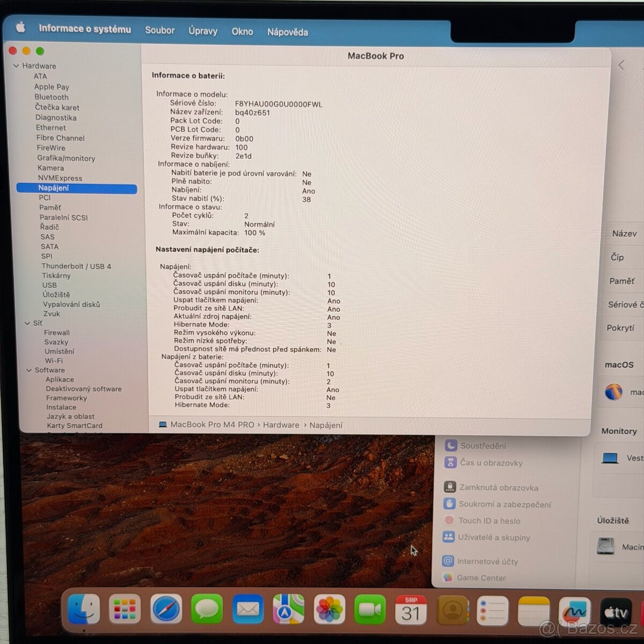The height and width of the screenshot is (644, 644).
Task: Click device name bq40z651
Action: coord(253,113)
